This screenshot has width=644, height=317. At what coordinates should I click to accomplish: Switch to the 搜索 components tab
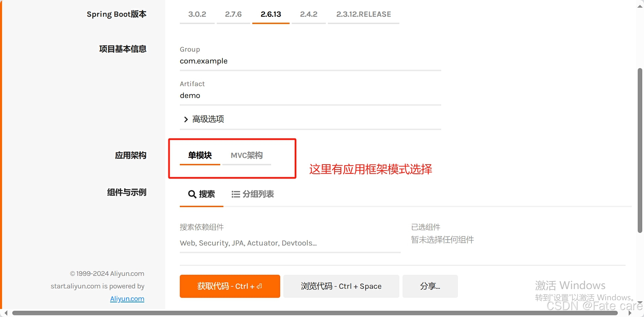201,194
